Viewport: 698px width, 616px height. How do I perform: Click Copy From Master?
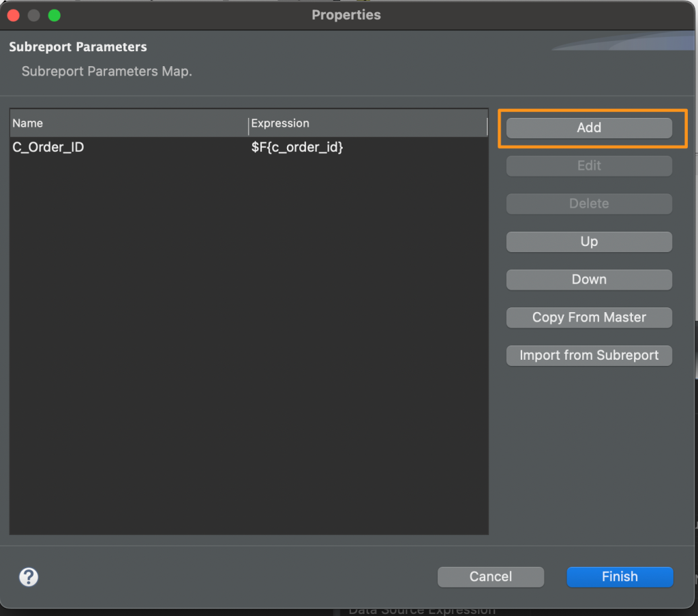pos(589,318)
